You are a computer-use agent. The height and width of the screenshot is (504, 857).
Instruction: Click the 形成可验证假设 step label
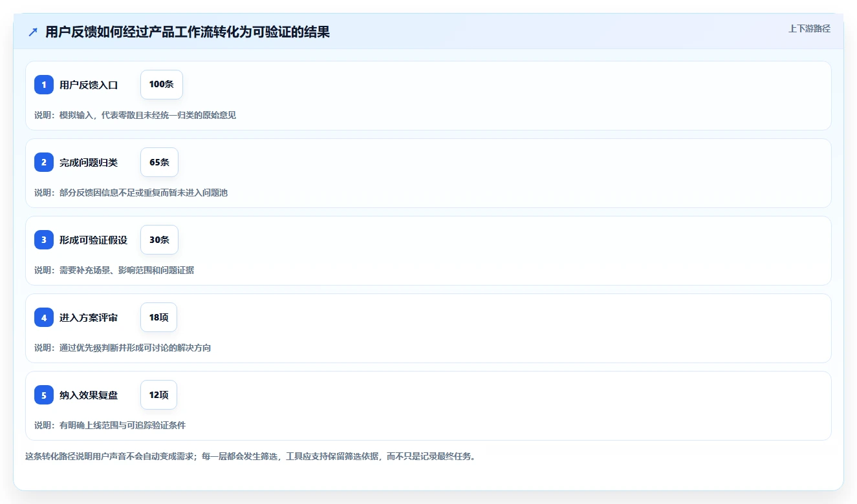93,240
